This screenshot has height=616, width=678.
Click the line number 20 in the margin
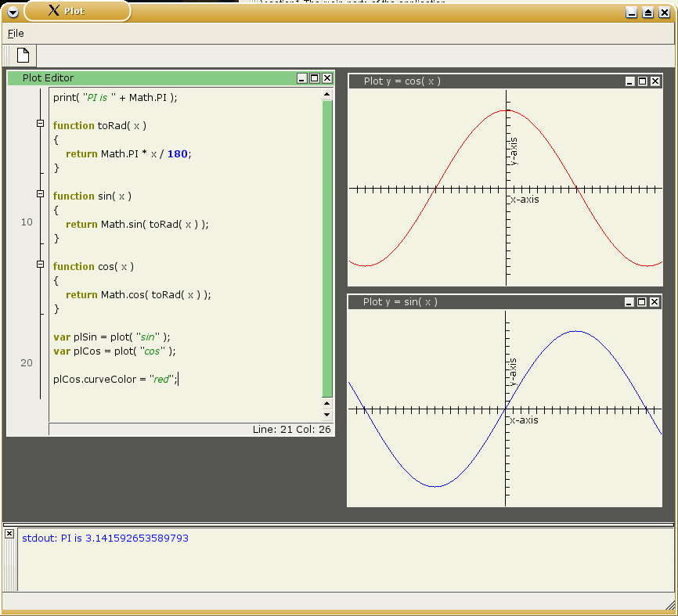[x=27, y=363]
